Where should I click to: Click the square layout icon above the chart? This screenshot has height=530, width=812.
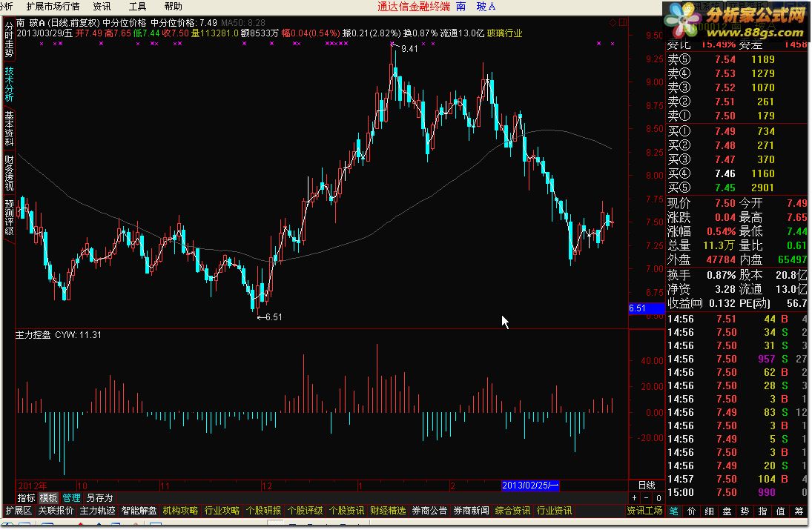pos(623,23)
